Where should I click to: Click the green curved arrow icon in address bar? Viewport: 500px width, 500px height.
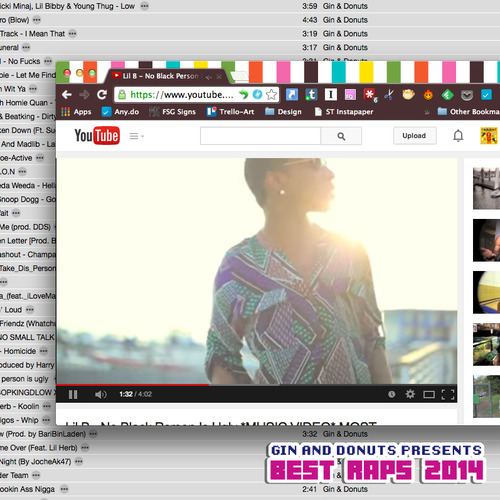(244, 95)
